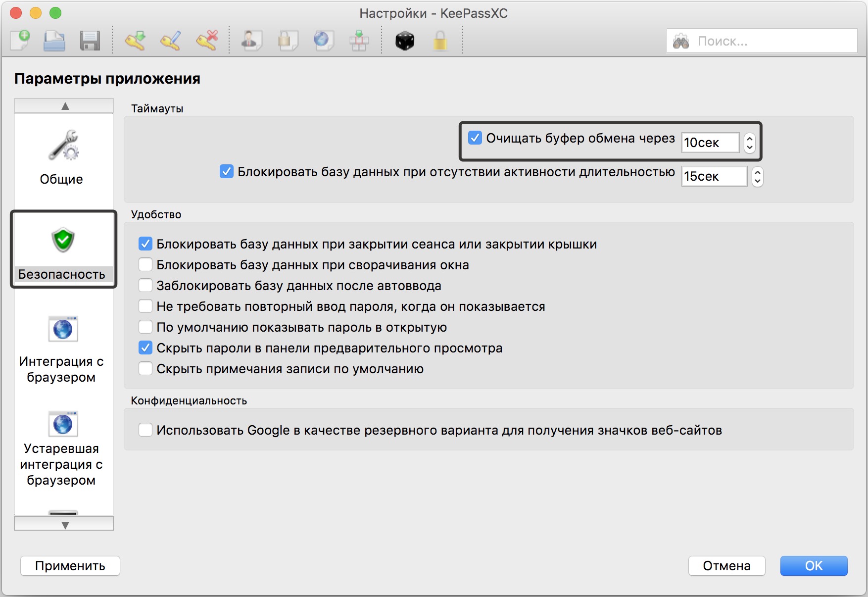Click the Настройки - KeePassXC window title
The image size is (868, 597).
(434, 13)
